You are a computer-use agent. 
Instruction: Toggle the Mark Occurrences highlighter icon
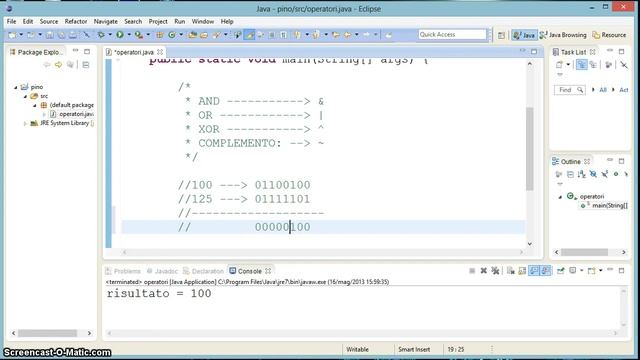[249, 35]
